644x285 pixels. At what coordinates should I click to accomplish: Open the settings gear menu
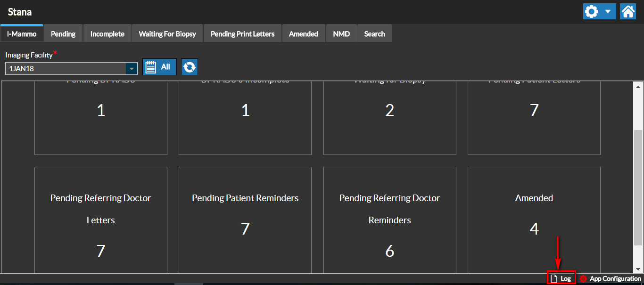pyautogui.click(x=591, y=11)
